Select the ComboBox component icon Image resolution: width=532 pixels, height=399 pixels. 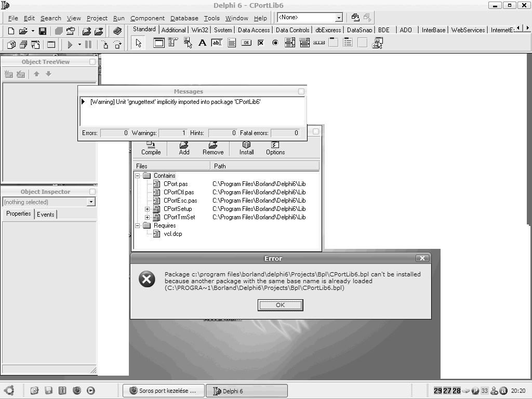(x=304, y=43)
